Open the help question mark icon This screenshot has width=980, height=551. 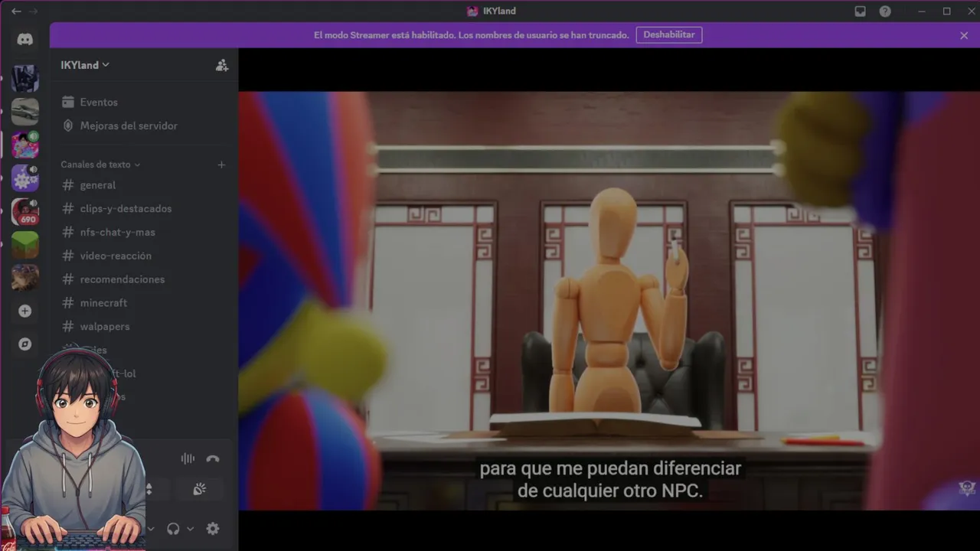(x=885, y=11)
